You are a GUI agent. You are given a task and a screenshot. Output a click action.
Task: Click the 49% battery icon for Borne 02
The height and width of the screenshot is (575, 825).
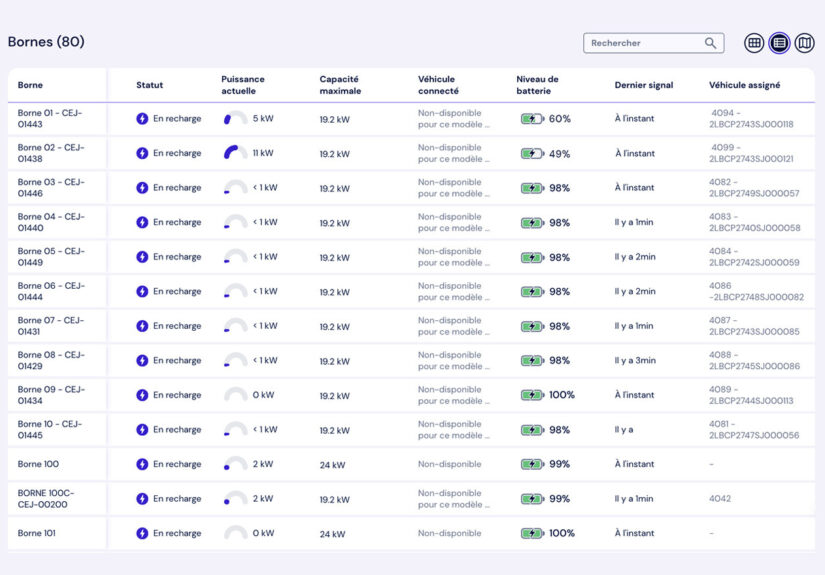tap(532, 154)
